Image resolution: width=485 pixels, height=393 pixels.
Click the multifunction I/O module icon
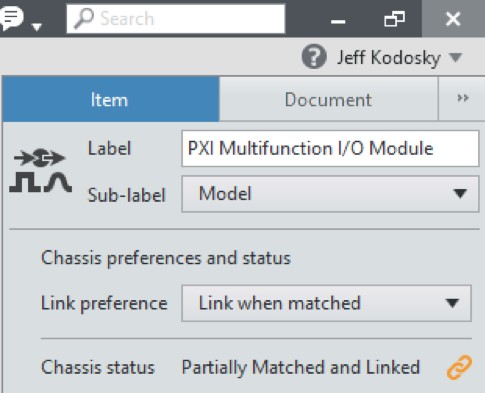click(40, 170)
